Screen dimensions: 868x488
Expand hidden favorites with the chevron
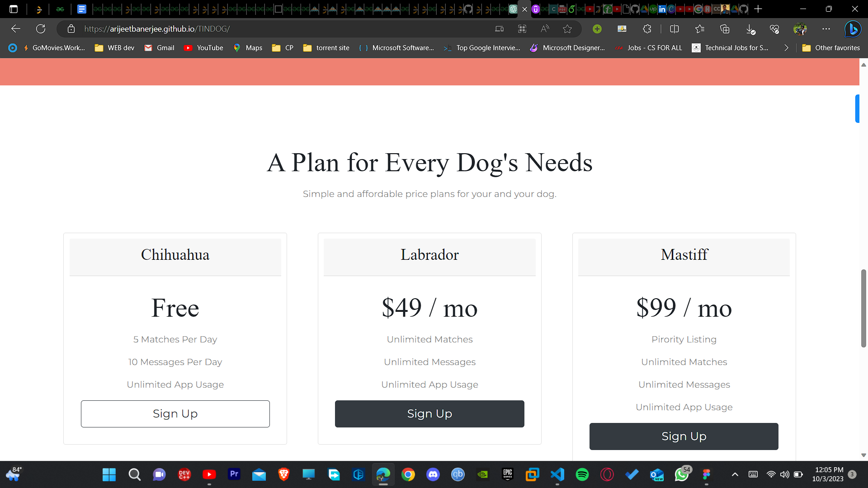(786, 47)
